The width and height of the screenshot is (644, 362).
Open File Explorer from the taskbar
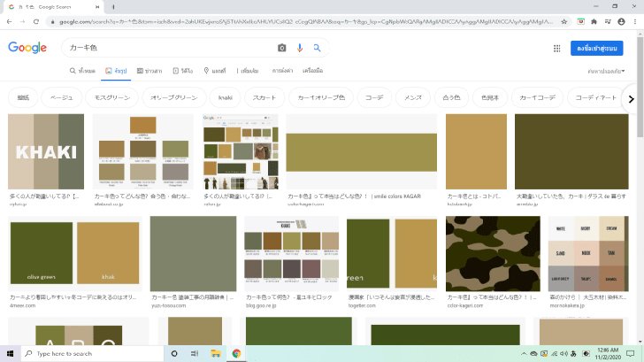point(215,353)
